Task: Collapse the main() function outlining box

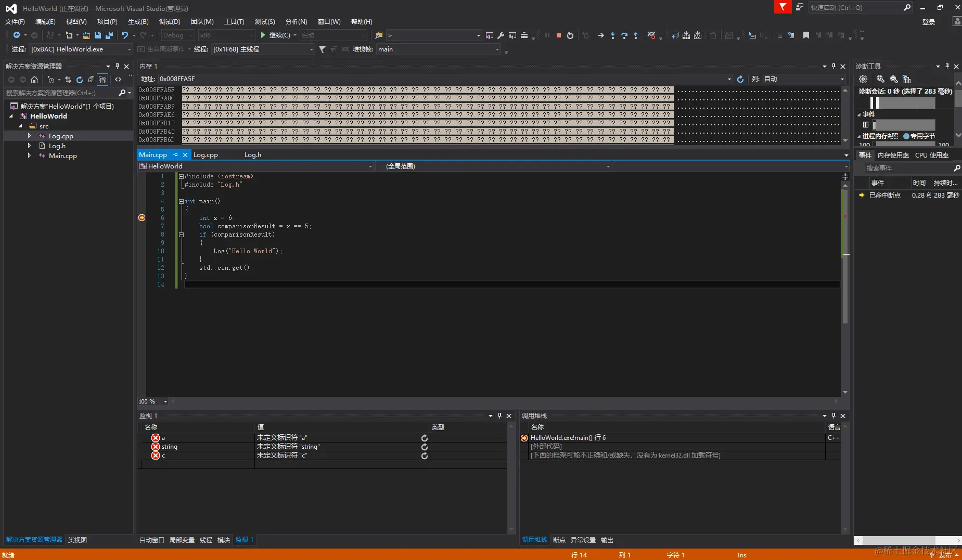Action: [181, 201]
